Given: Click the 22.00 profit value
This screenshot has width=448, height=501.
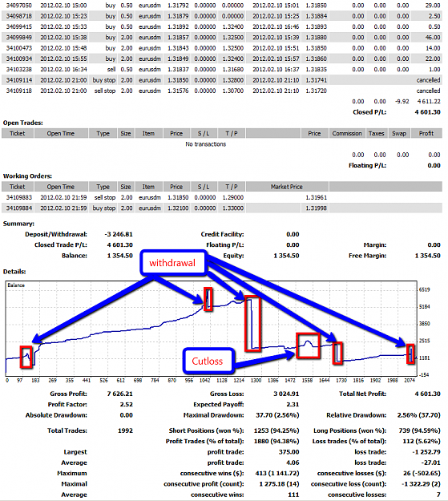Looking at the screenshot, I should [433, 59].
